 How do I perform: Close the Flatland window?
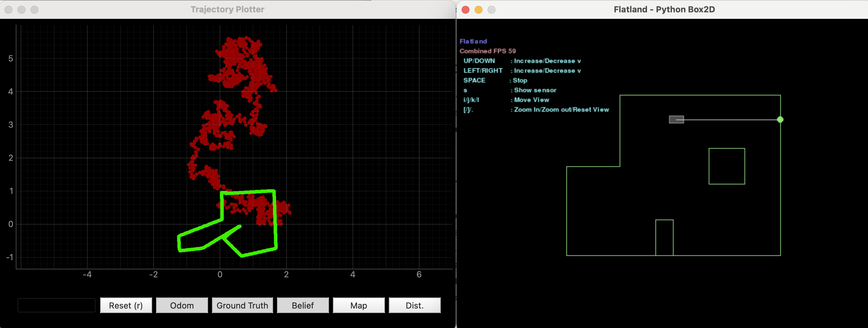click(x=466, y=10)
